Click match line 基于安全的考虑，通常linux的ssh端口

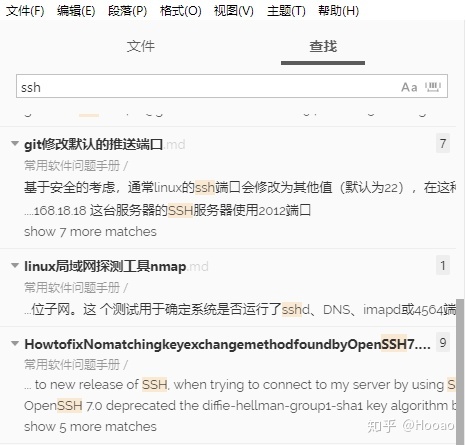[240, 187]
